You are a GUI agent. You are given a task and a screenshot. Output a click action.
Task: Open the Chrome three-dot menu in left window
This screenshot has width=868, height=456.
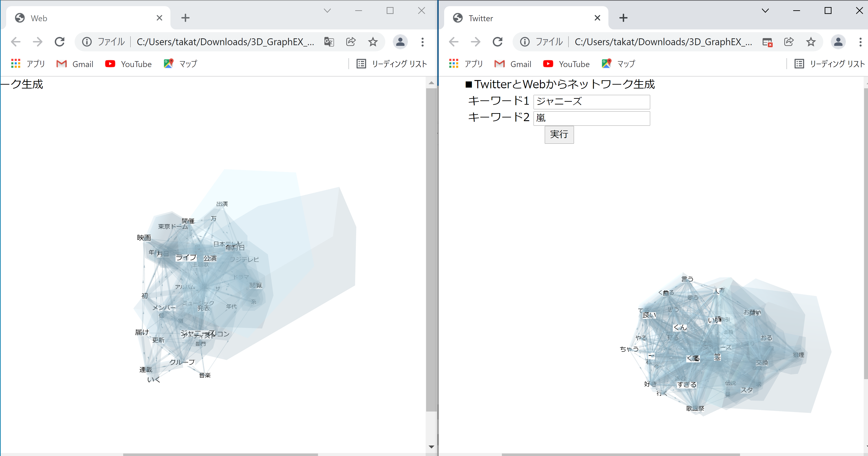(422, 42)
